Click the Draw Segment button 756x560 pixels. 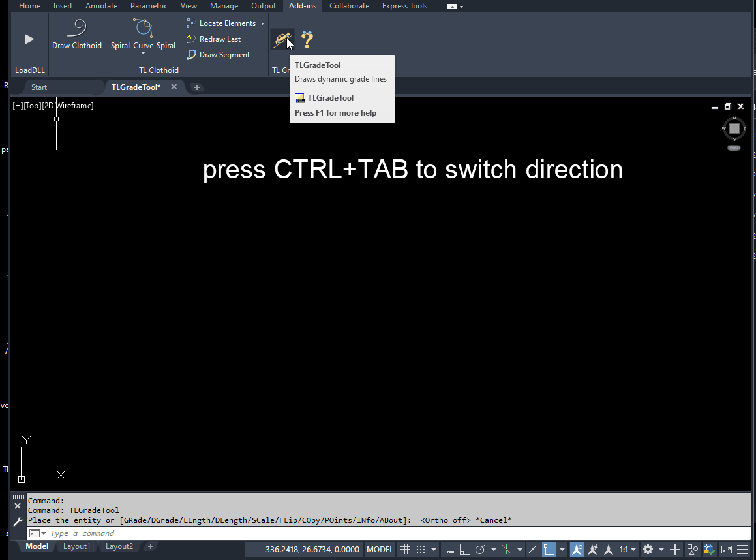(219, 55)
